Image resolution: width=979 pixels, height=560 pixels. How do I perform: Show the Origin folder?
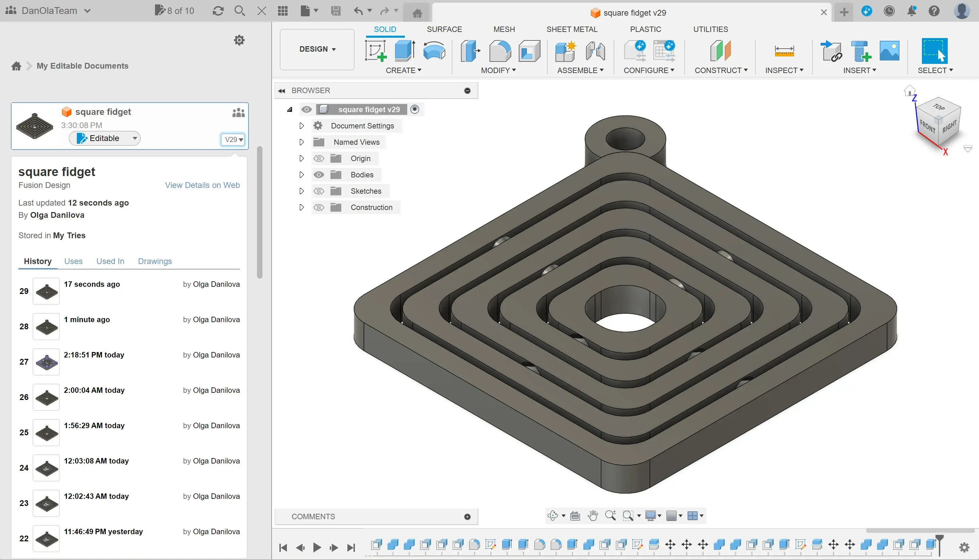(319, 158)
